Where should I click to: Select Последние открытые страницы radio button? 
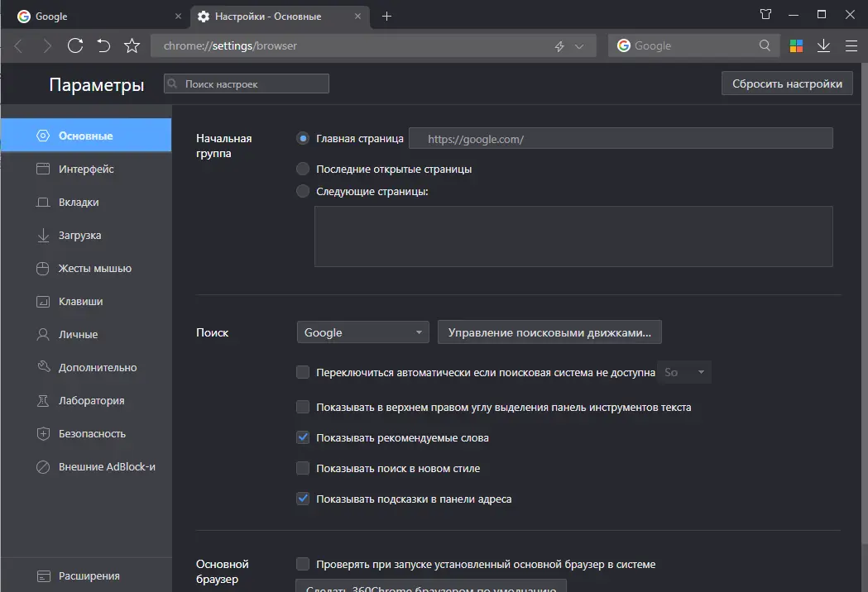click(x=302, y=169)
